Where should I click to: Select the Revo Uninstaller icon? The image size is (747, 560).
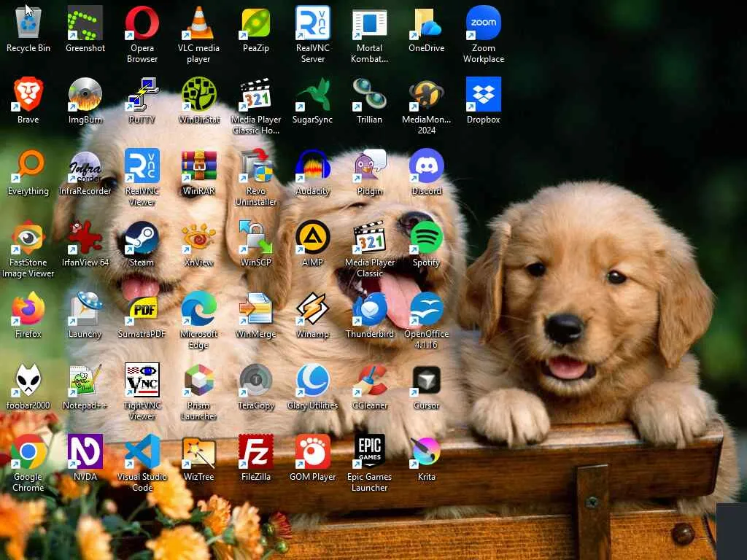tap(256, 166)
